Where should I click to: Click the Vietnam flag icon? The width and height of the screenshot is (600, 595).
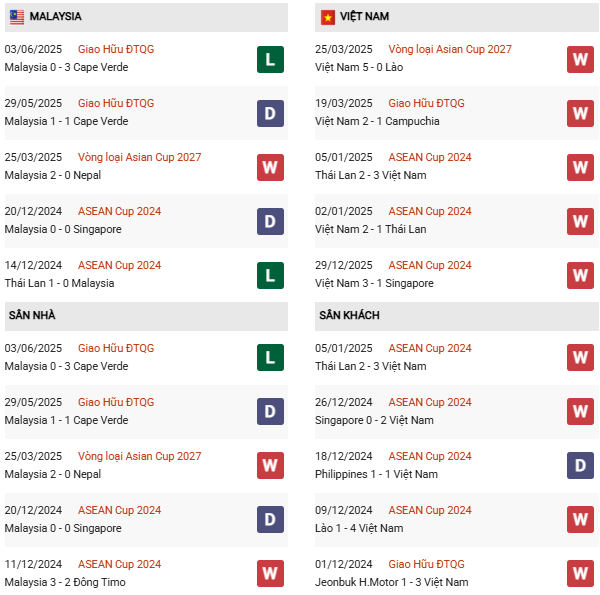[x=327, y=17]
